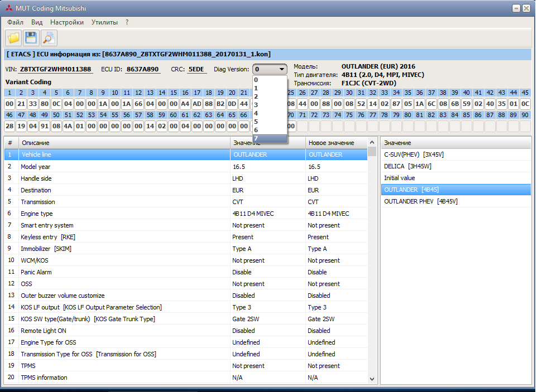Click byte 19 cell with value B2
The image size is (537, 392).
220,104
